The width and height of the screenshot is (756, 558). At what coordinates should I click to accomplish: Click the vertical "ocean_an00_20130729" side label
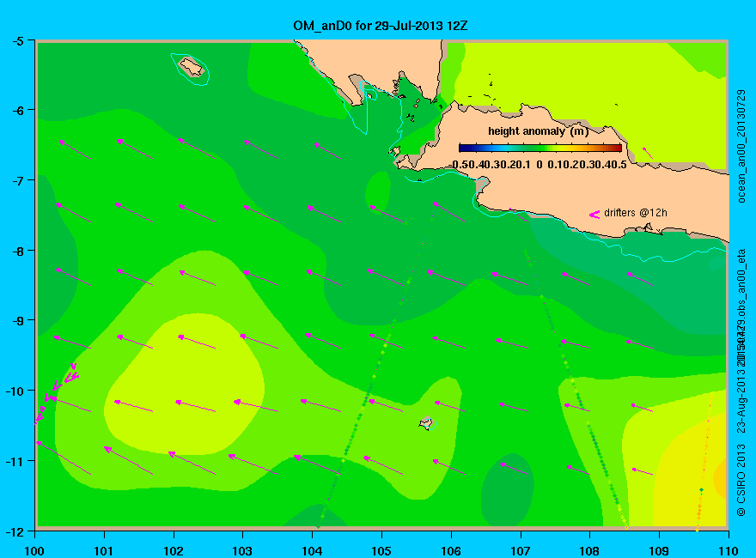coord(741,146)
